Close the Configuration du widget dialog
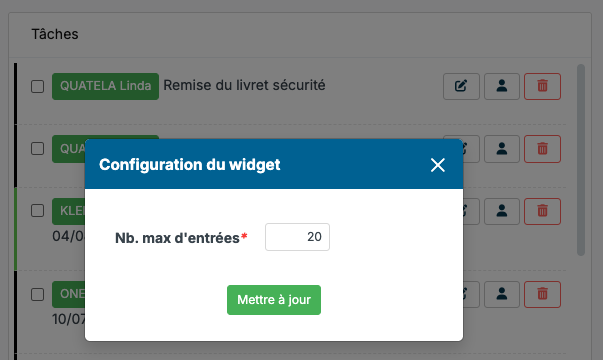The height and width of the screenshot is (360, 603). [438, 165]
